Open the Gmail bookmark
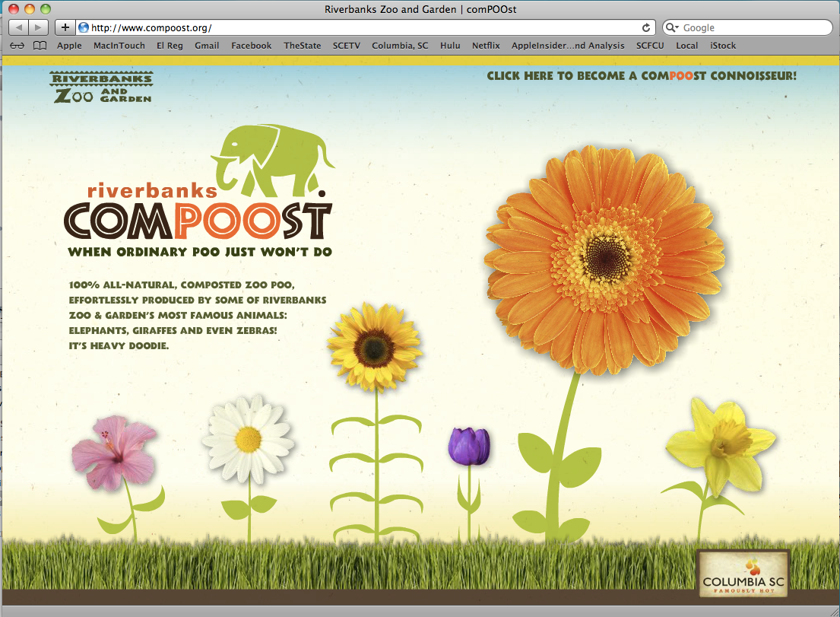The width and height of the screenshot is (840, 617). [x=207, y=46]
